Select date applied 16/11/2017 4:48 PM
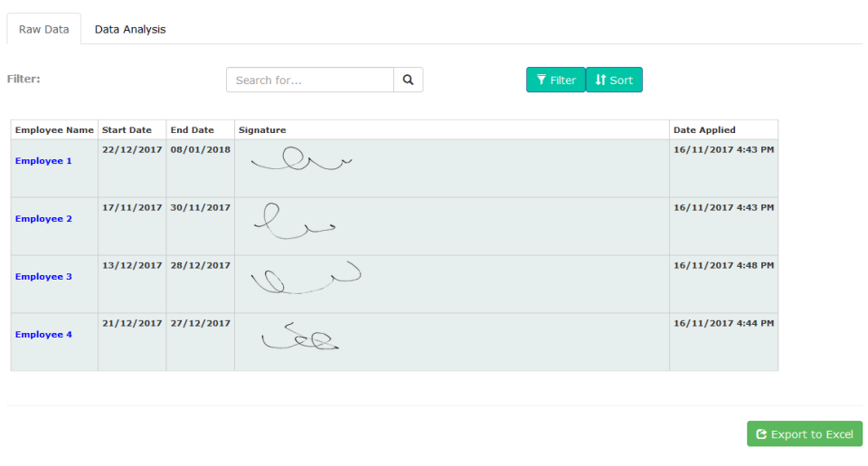 pyautogui.click(x=723, y=265)
